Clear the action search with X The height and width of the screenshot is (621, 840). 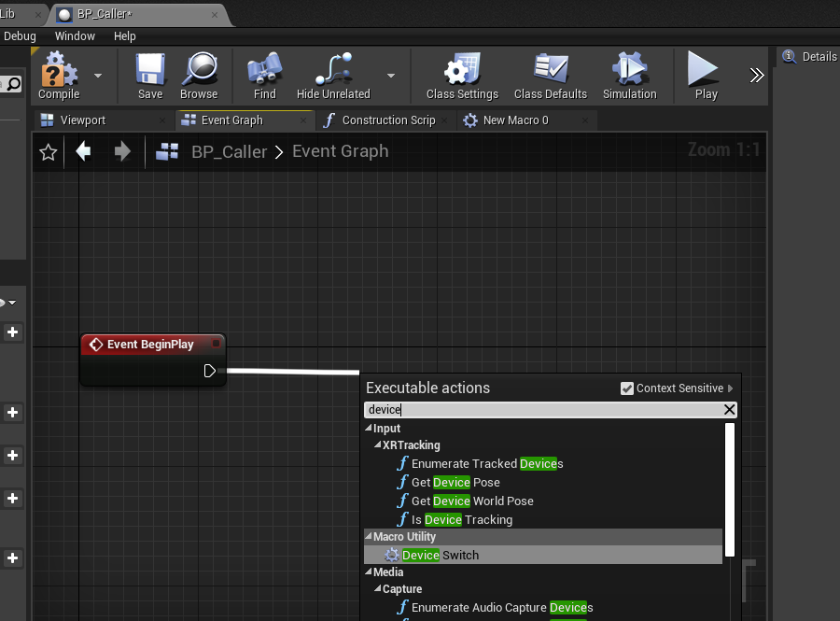click(729, 410)
